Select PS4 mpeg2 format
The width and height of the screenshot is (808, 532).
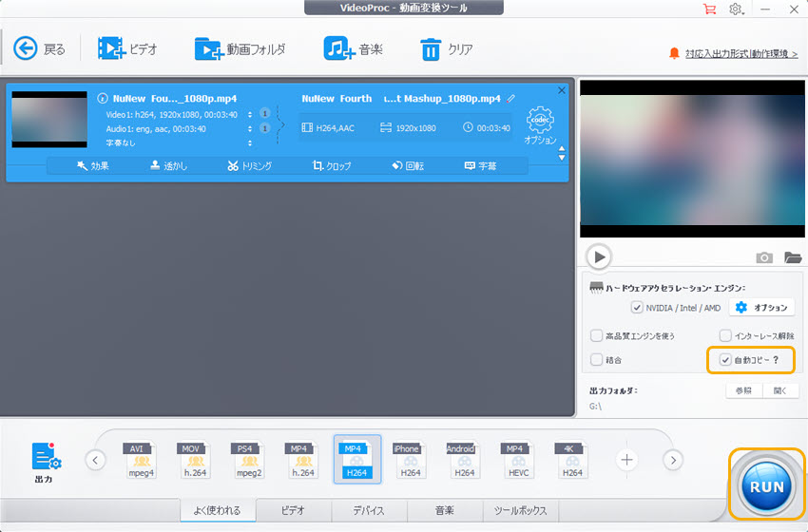(x=248, y=460)
